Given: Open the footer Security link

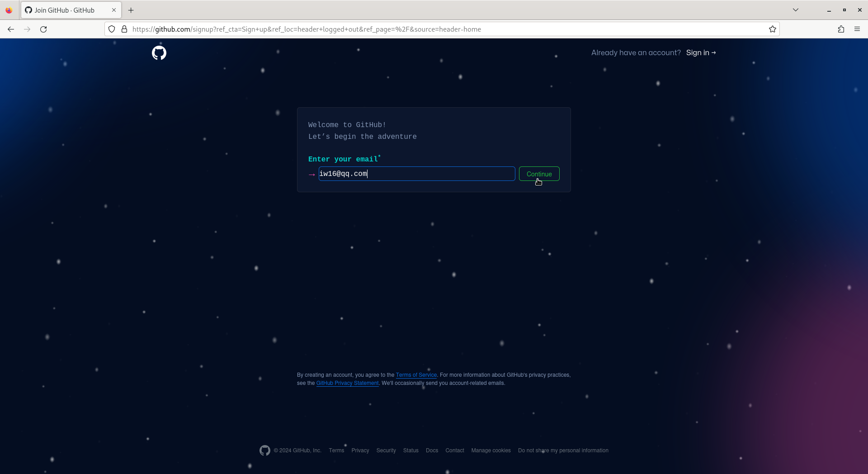Looking at the screenshot, I should coord(386,450).
